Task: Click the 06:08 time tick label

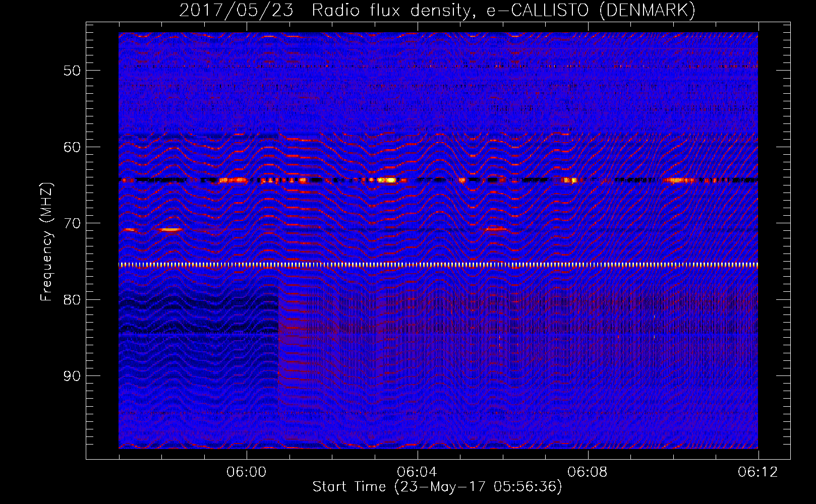Action: [588, 472]
